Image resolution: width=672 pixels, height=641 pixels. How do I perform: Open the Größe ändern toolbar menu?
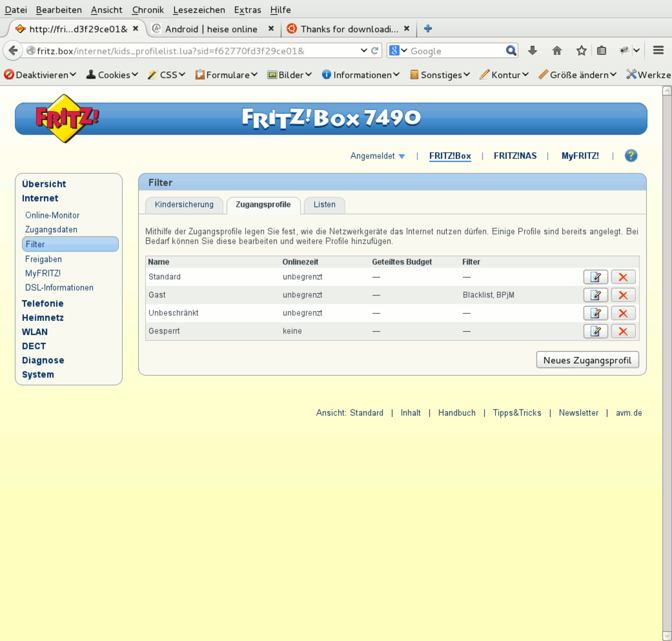point(577,75)
